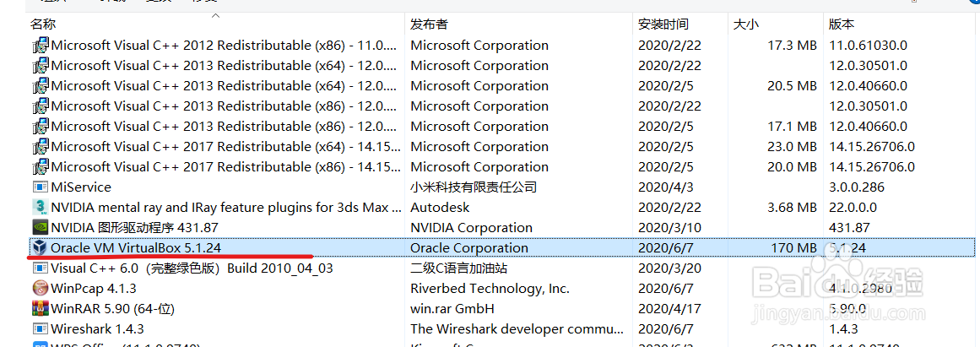980x347 pixels.
Task: Click the Wireshark program icon
Action: 40,329
